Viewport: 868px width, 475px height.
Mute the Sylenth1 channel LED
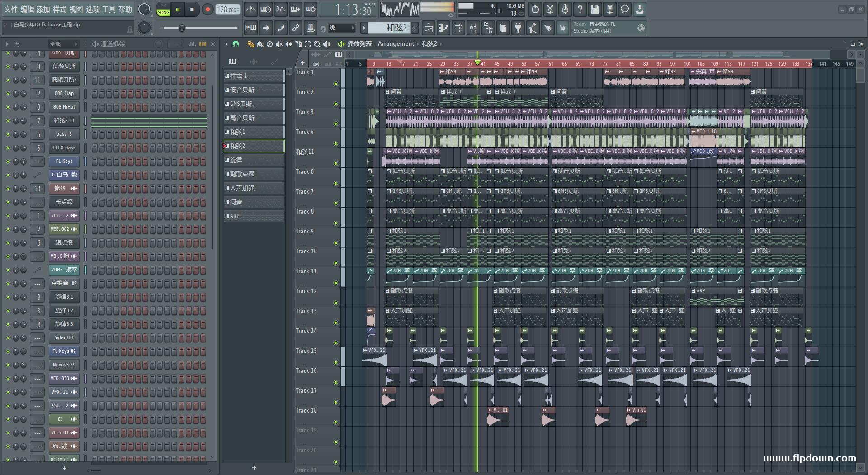pyautogui.click(x=8, y=338)
